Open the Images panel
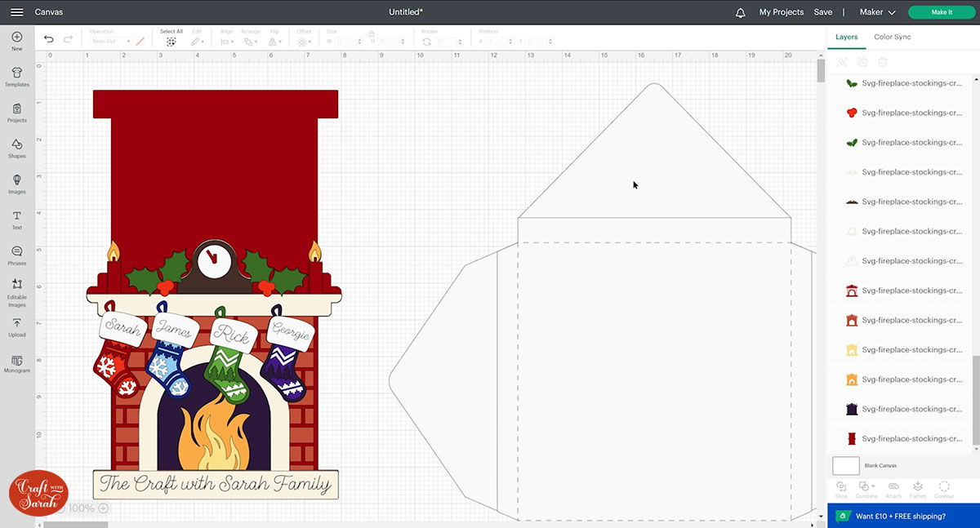980x528 pixels. tap(16, 183)
